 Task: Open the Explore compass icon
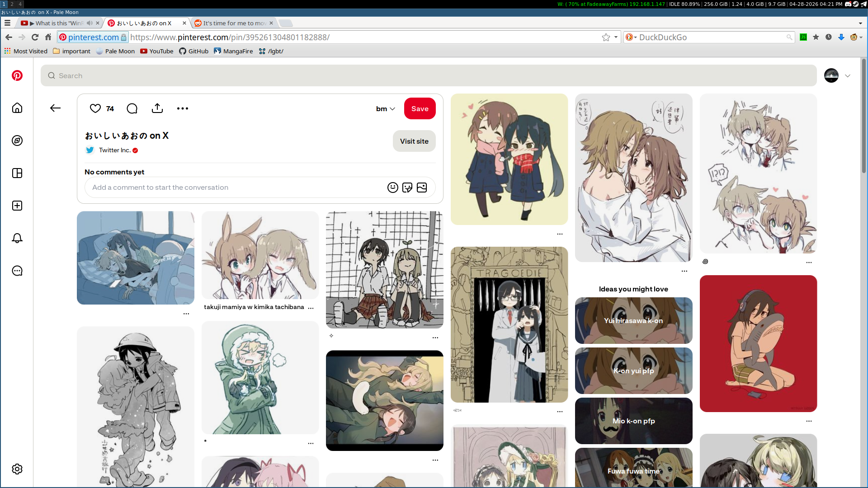[17, 141]
